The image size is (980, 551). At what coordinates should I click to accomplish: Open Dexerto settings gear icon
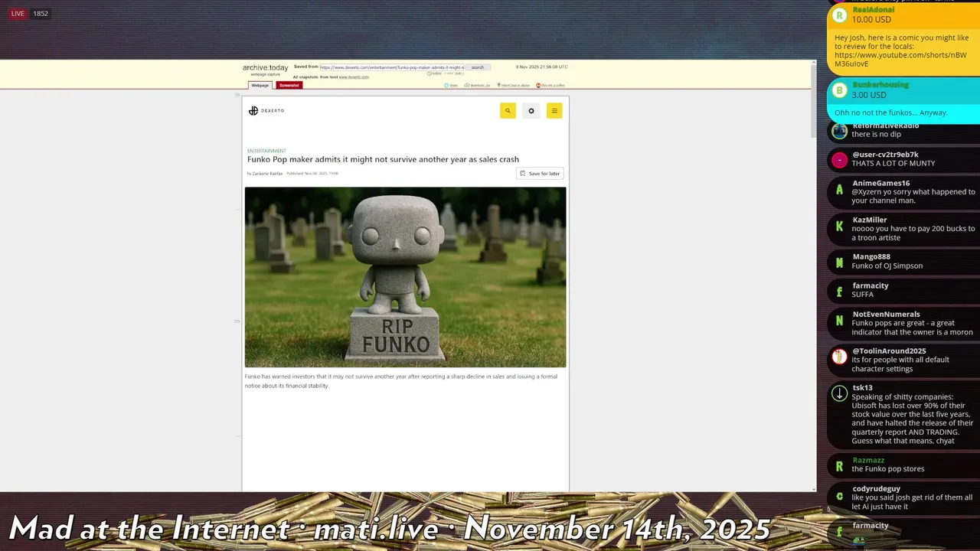[531, 111]
